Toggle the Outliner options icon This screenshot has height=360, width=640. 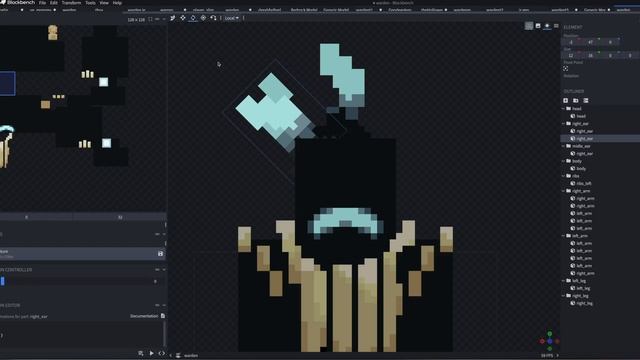pos(586,100)
